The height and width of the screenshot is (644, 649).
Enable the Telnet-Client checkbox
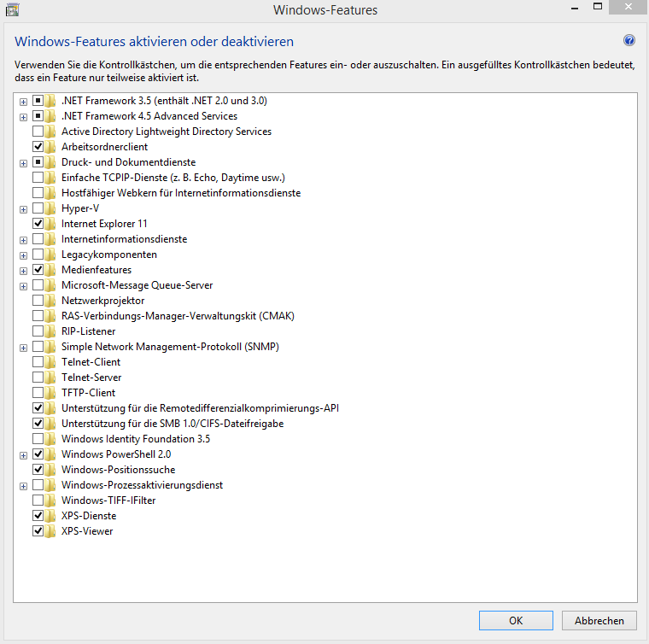tap(38, 362)
